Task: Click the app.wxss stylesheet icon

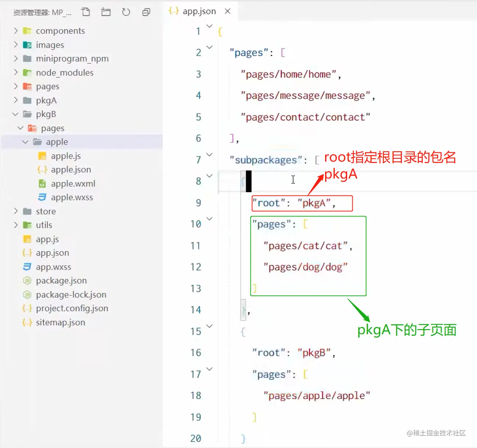Action: coord(27,267)
